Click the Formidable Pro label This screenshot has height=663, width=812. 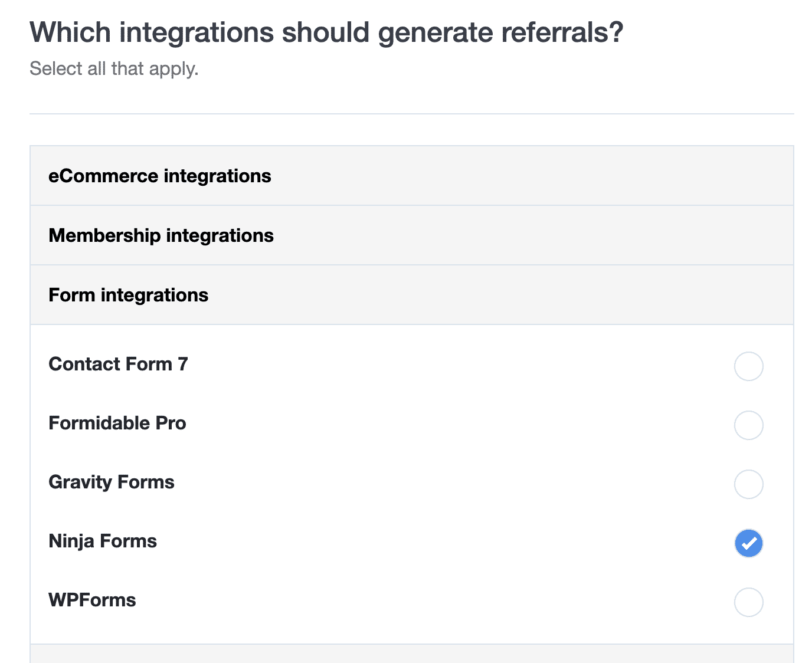[117, 423]
